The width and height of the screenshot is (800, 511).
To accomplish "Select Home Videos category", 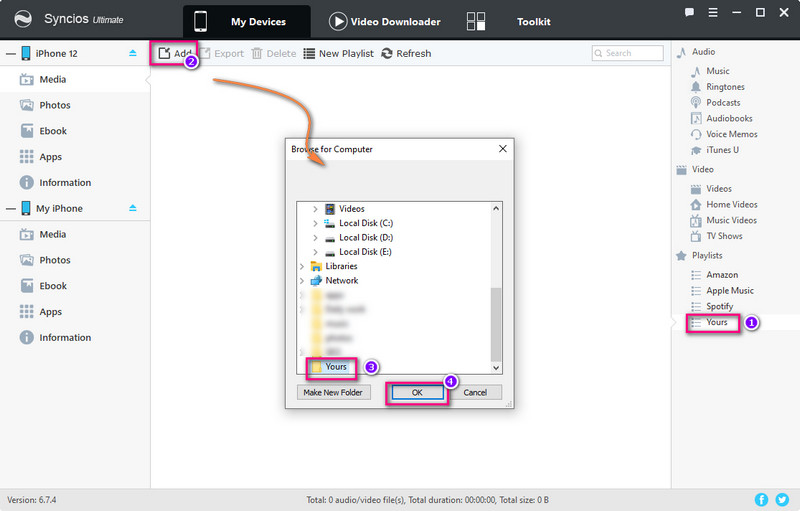I will (x=724, y=205).
